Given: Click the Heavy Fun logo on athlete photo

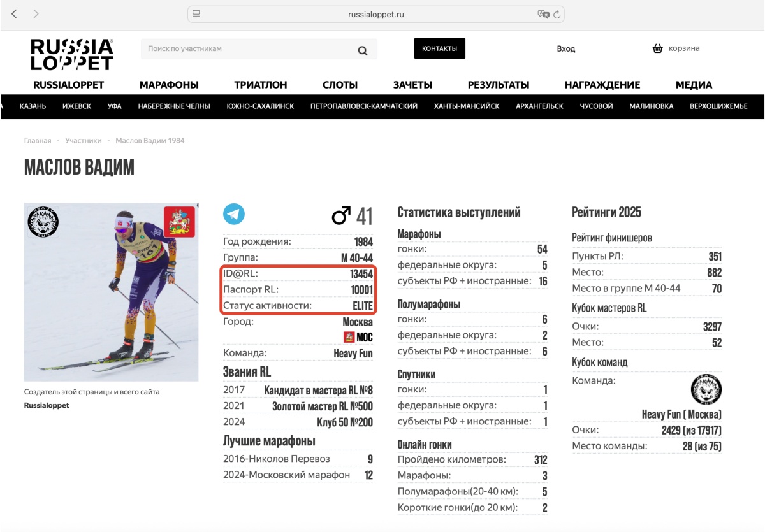Looking at the screenshot, I should pyautogui.click(x=43, y=222).
